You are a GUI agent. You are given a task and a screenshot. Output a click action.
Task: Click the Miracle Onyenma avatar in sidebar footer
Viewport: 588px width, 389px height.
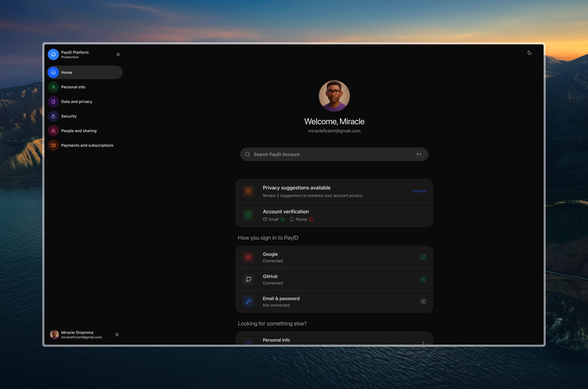[54, 334]
